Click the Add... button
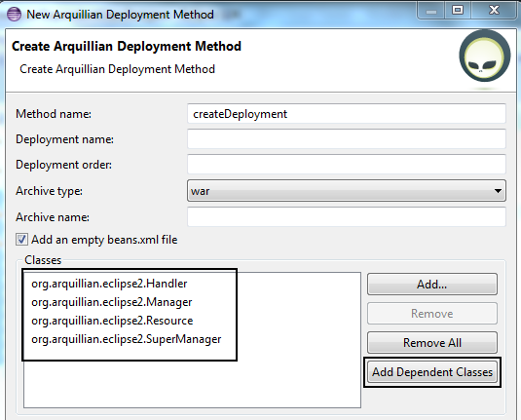The width and height of the screenshot is (521, 420). click(432, 285)
